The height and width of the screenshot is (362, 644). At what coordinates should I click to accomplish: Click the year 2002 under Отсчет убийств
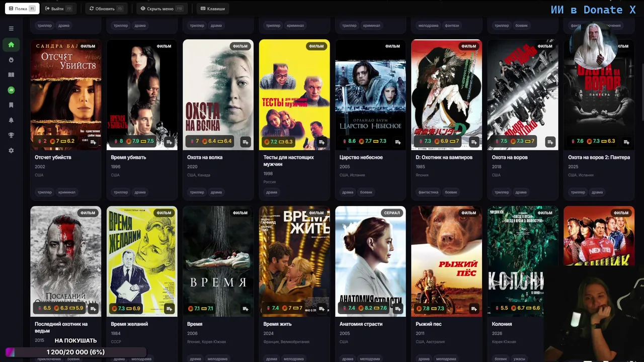click(x=40, y=167)
